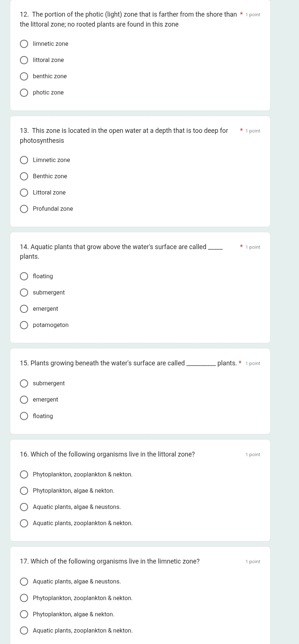Screen dimensions: 299x644
Task: Select 'Phytoplankton, zooplankton & nekton' for question 17
Action: (x=24, y=598)
